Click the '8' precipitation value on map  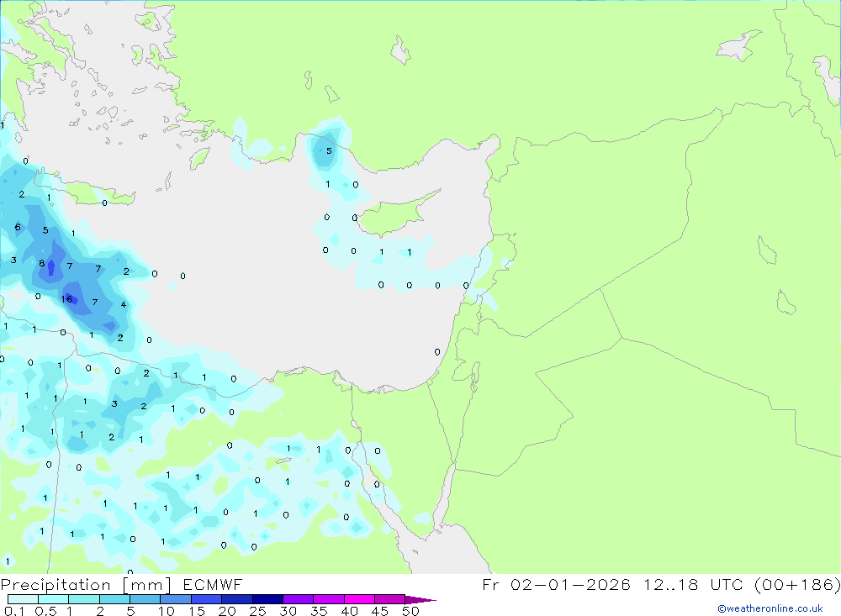[42, 263]
